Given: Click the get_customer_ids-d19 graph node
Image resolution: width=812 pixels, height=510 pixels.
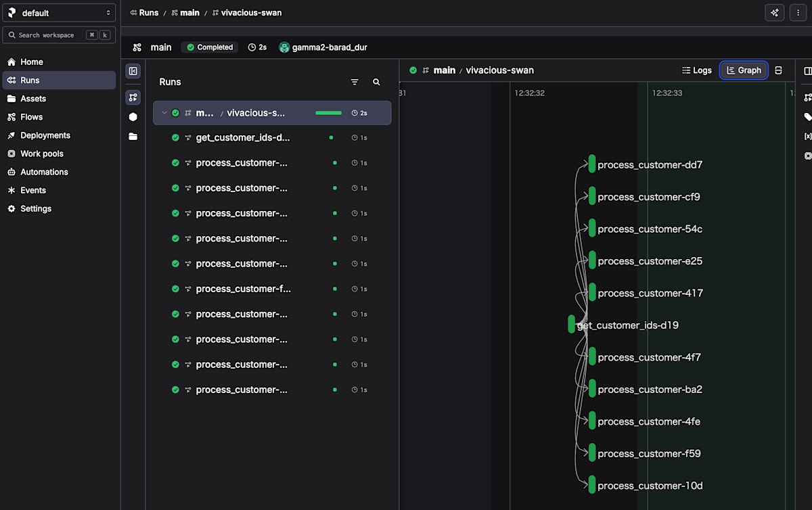Looking at the screenshot, I should click(x=572, y=325).
